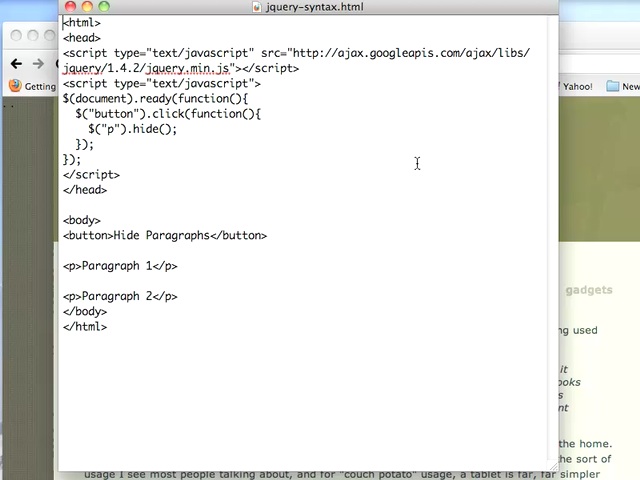The image size is (640, 480).
Task: Click the 'gadgets' heading in browser page
Action: 589,290
